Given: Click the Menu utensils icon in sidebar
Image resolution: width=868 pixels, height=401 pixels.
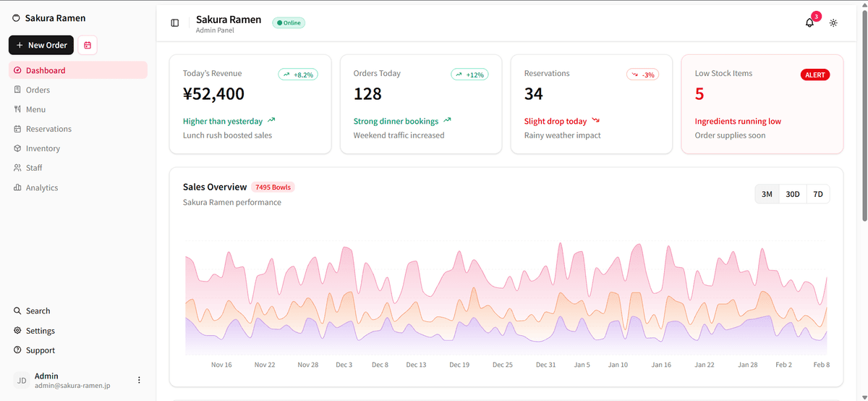Looking at the screenshot, I should 17,109.
